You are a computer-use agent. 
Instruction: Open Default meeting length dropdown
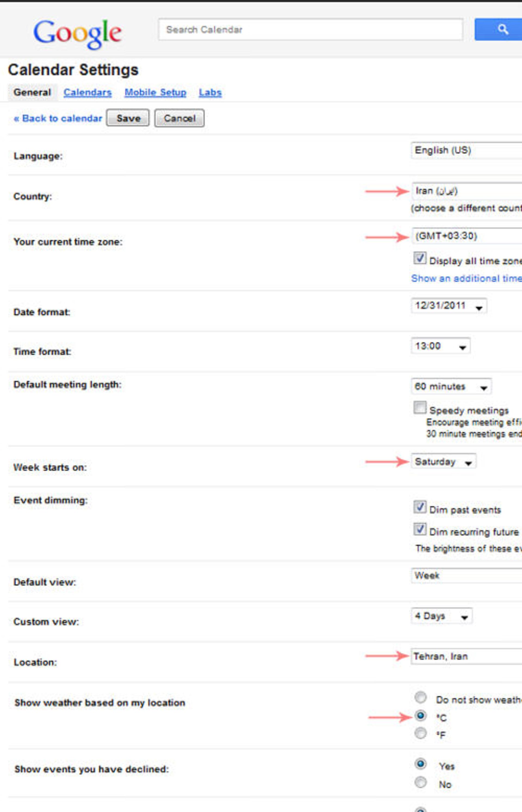[x=451, y=386]
